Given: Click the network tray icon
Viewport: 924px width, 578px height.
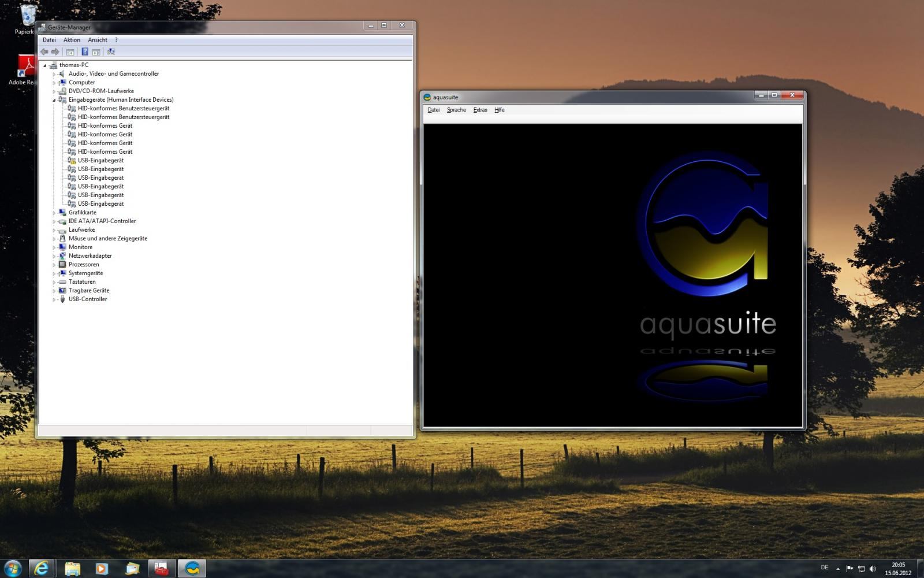Looking at the screenshot, I should coord(861,569).
